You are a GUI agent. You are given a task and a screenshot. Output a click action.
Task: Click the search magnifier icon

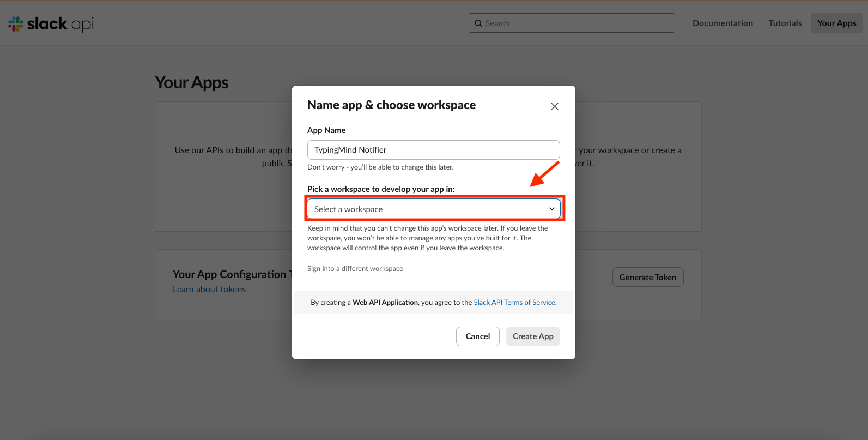point(478,23)
